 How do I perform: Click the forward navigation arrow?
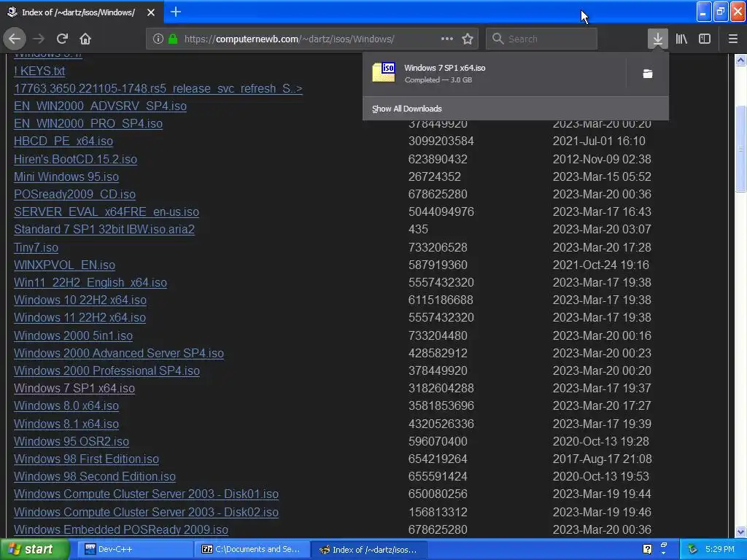click(x=39, y=39)
